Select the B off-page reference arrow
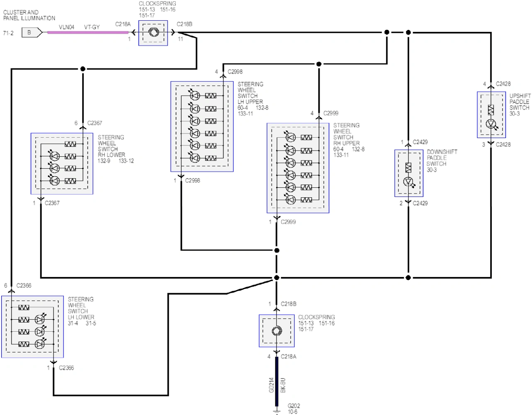The width and height of the screenshot is (532, 415). coord(32,32)
